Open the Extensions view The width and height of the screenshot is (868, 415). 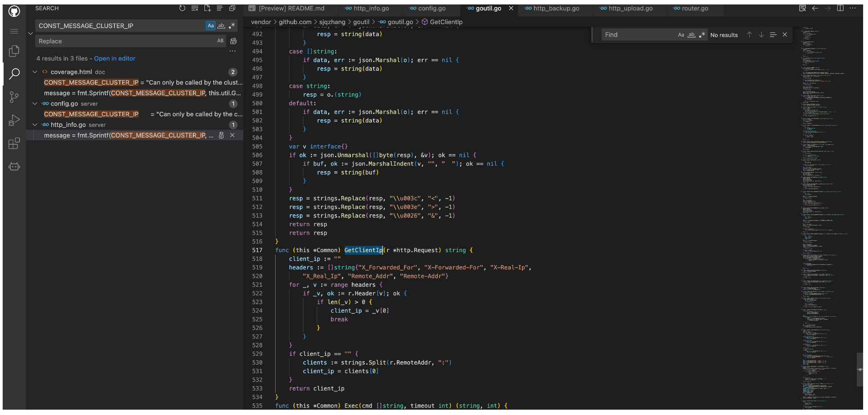pos(14,143)
